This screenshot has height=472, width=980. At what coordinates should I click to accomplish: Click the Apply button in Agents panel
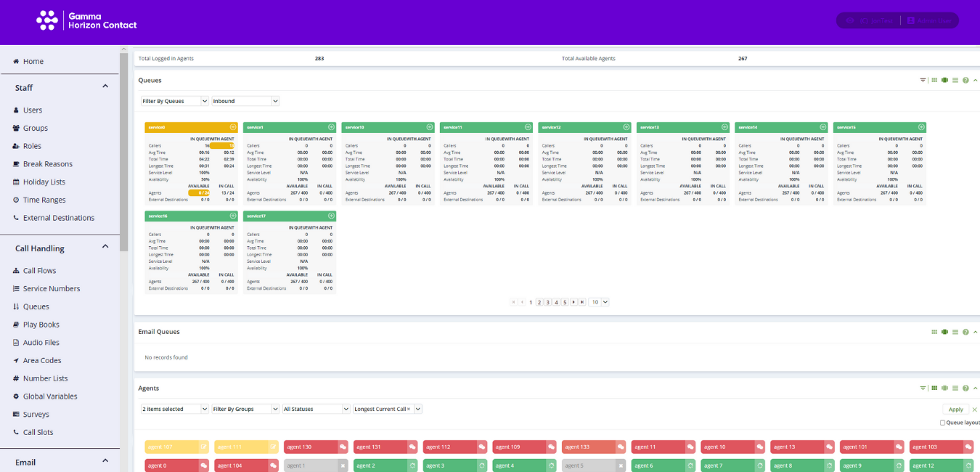tap(955, 410)
